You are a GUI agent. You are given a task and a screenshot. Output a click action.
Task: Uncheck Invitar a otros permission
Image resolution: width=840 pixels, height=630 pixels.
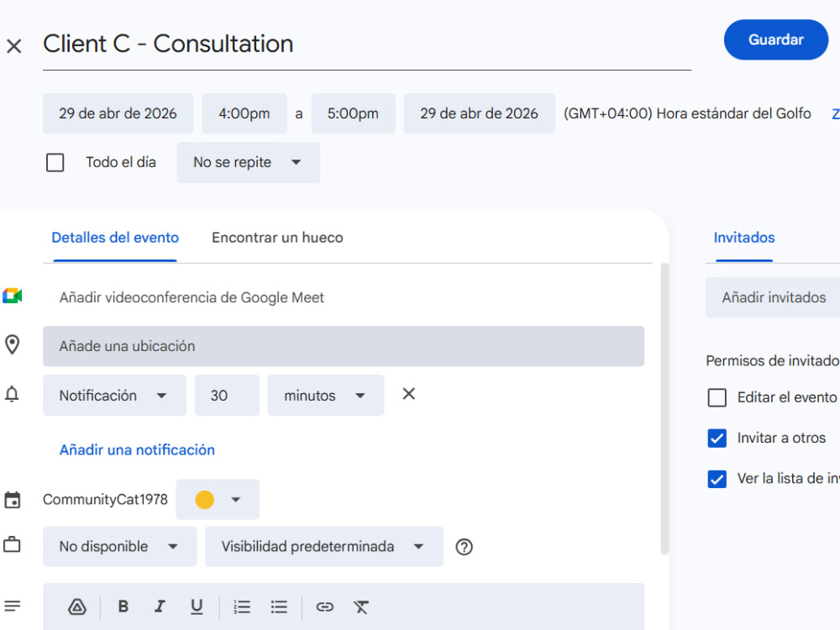[x=717, y=438]
